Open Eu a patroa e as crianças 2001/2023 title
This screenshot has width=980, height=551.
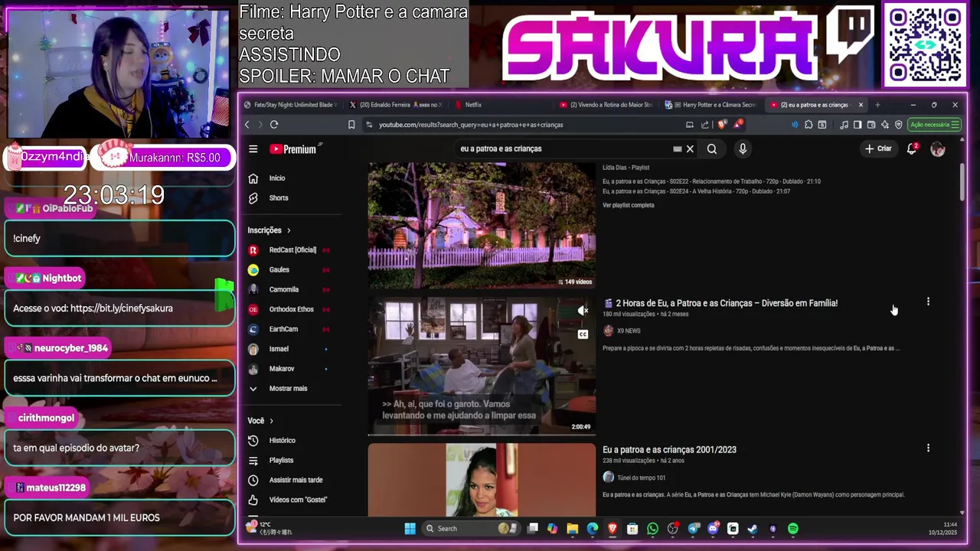[669, 450]
